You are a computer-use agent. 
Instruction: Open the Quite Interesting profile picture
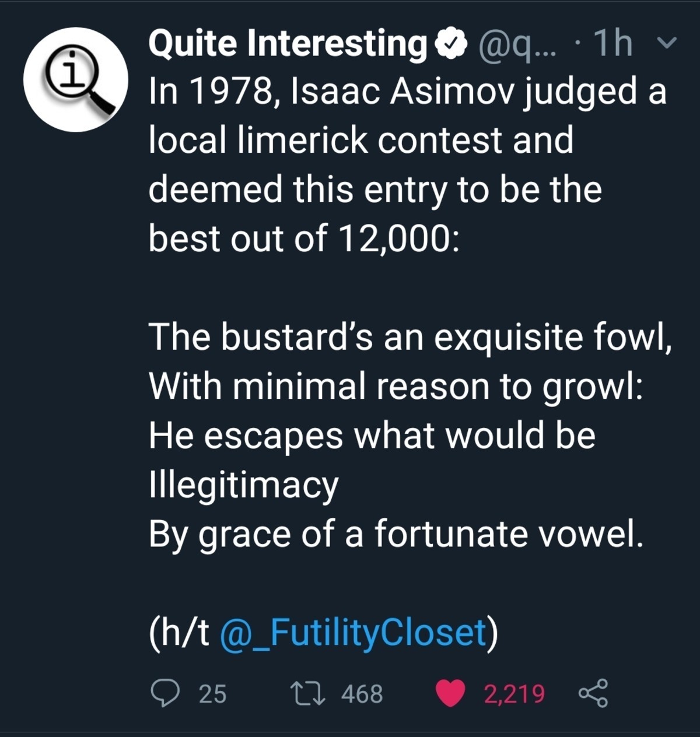(76, 80)
